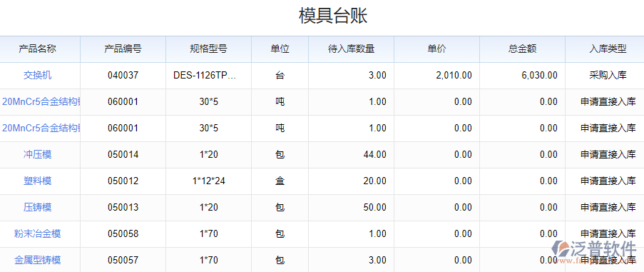Open the 交换机 product link
Screen dimensions: 644x272
37,75
